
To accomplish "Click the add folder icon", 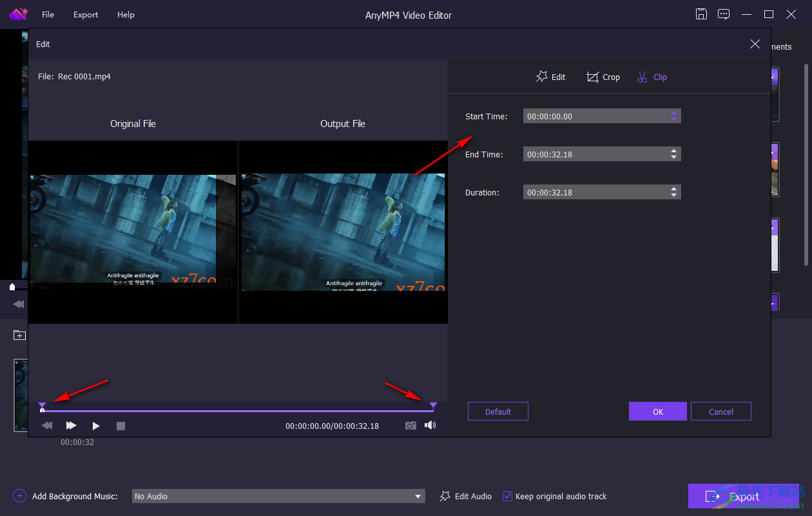I will pyautogui.click(x=19, y=335).
